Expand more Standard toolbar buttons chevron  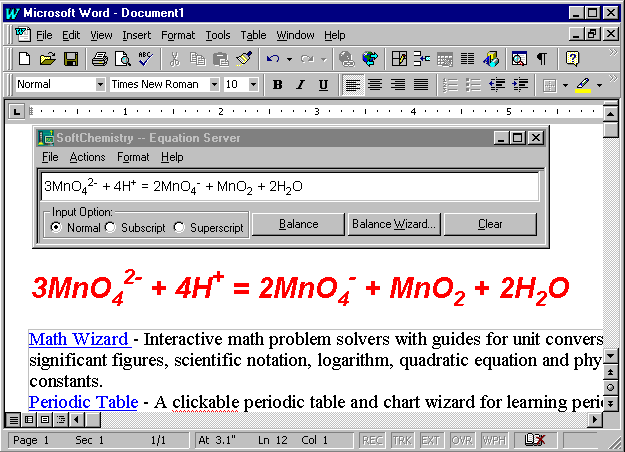613,52
